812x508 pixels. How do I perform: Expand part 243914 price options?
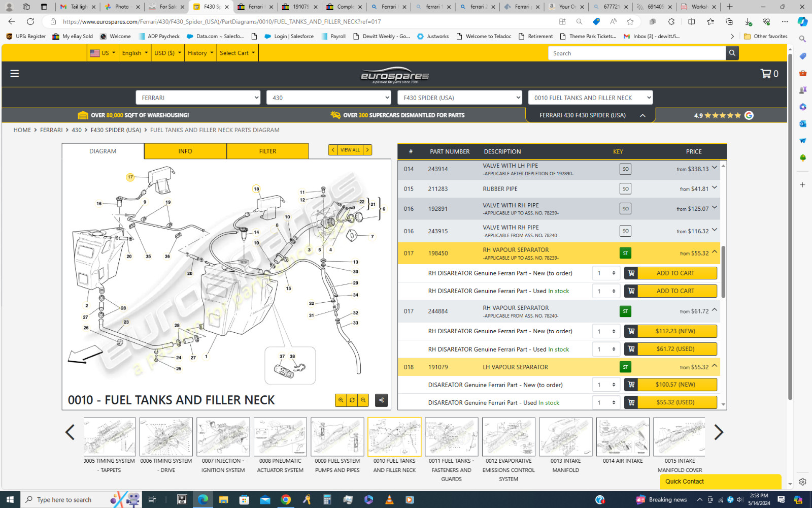pyautogui.click(x=715, y=168)
